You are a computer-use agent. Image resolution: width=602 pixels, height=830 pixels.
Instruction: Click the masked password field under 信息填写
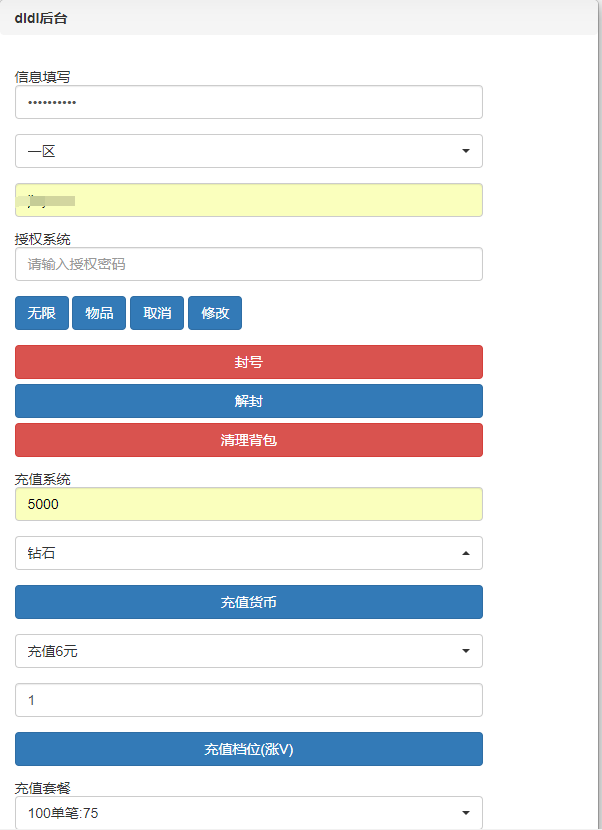248,102
